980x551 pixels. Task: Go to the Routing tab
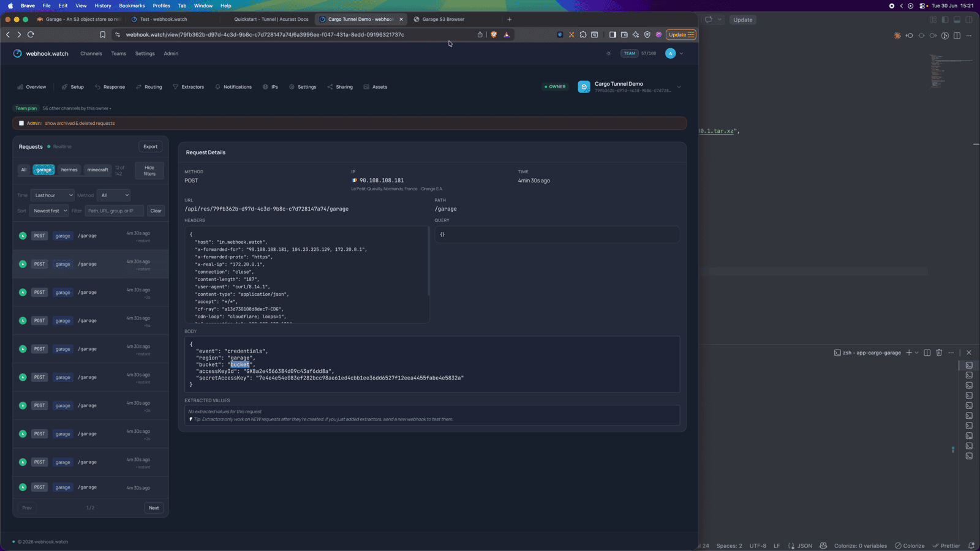(x=149, y=87)
